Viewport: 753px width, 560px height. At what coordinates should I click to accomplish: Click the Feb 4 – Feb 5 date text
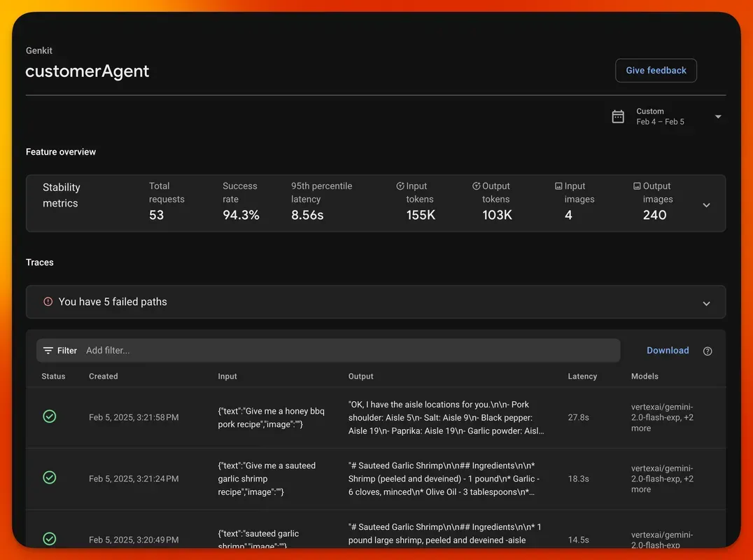661,122
